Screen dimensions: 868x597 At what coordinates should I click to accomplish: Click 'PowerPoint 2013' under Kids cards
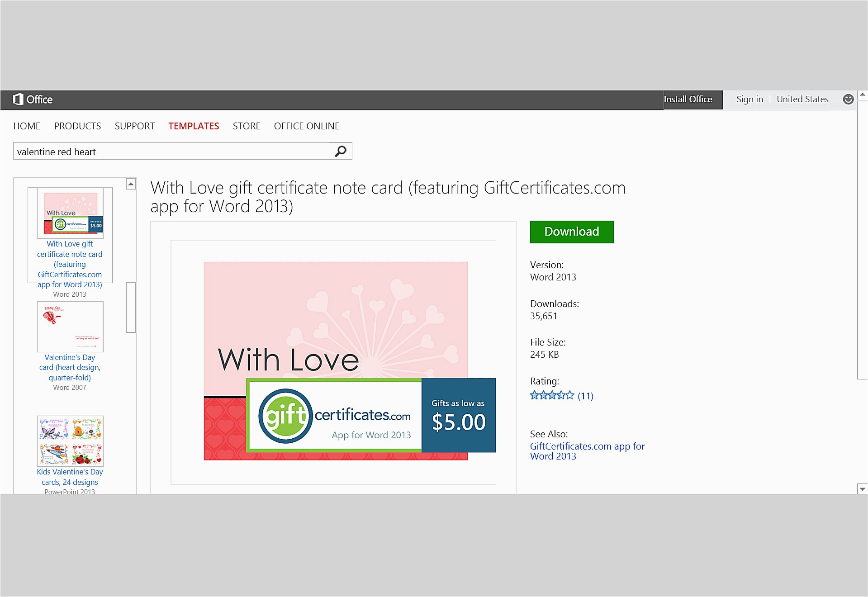[70, 492]
